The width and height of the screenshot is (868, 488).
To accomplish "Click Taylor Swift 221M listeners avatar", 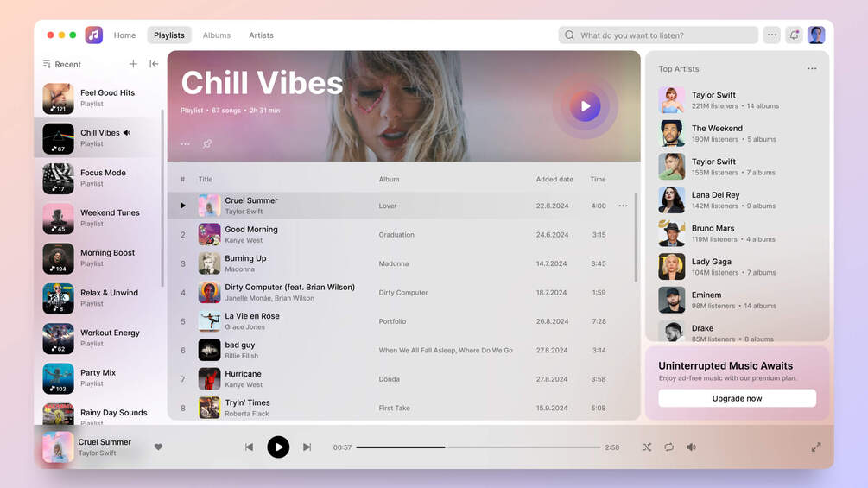I will [x=671, y=100].
